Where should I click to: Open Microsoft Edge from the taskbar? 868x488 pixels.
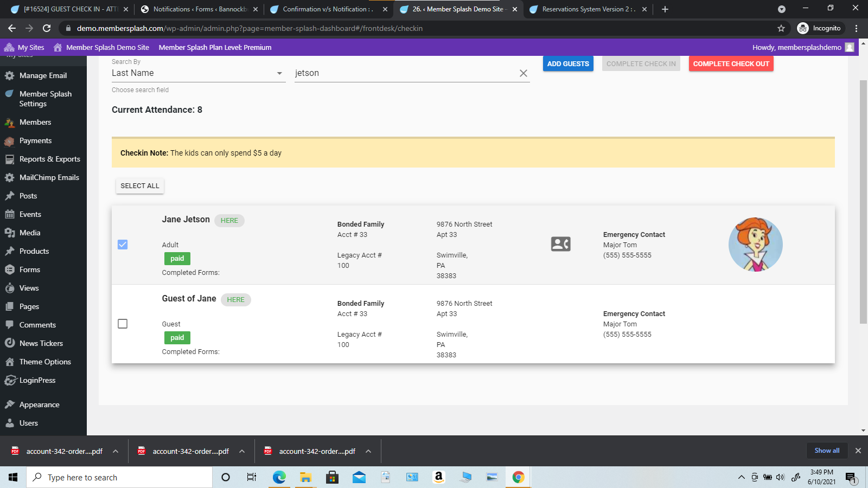click(279, 477)
